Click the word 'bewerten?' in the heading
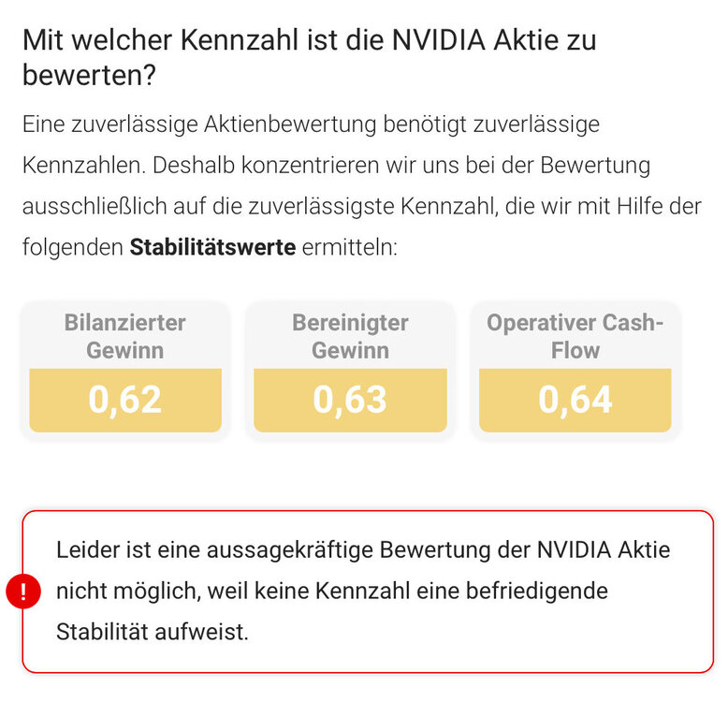 (x=89, y=76)
